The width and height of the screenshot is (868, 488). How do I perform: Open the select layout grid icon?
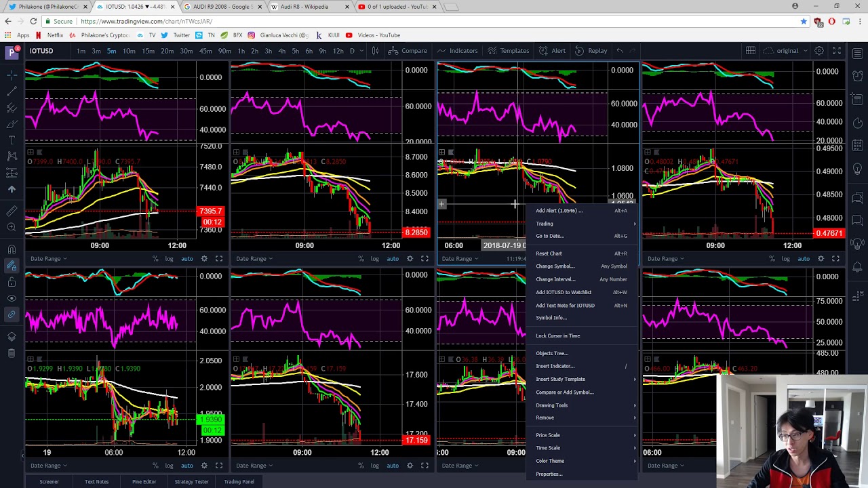tap(751, 51)
